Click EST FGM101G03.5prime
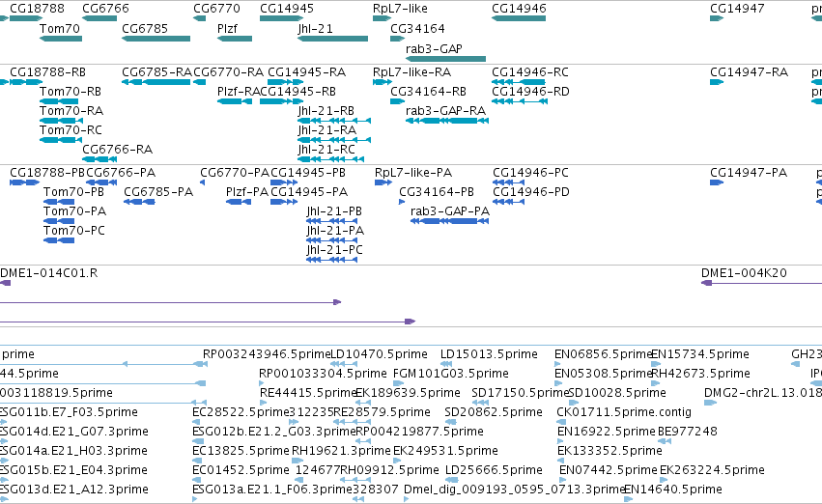The image size is (822, 504). click(x=398, y=383)
